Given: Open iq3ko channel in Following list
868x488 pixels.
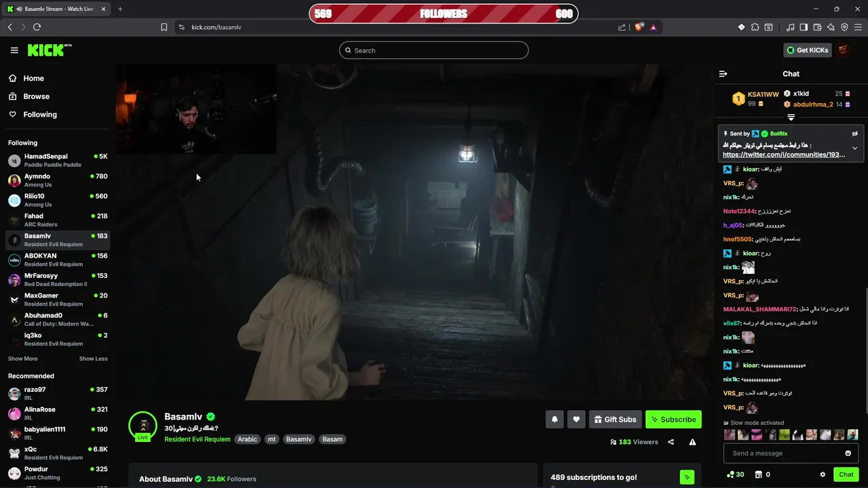Looking at the screenshot, I should pos(58,339).
